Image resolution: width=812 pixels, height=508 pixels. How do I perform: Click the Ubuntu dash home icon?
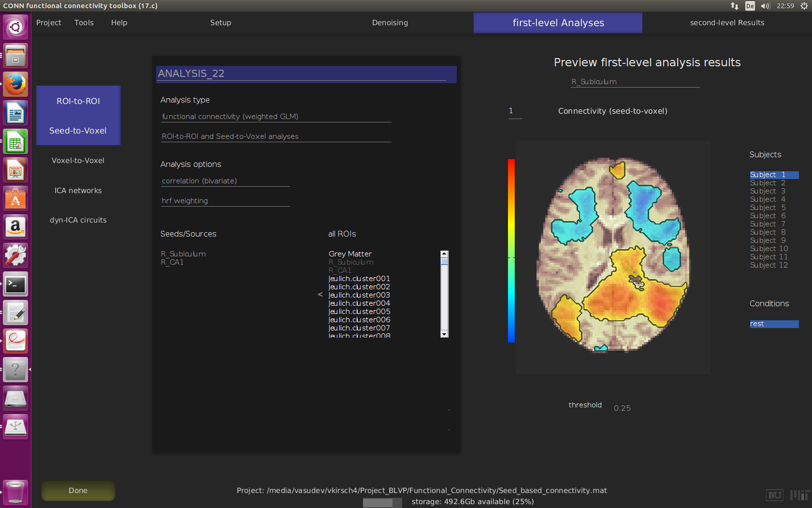[x=15, y=27]
